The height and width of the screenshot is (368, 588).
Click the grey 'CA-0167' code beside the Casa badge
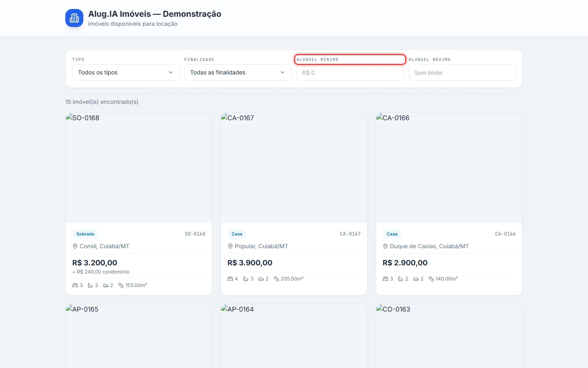click(x=350, y=234)
